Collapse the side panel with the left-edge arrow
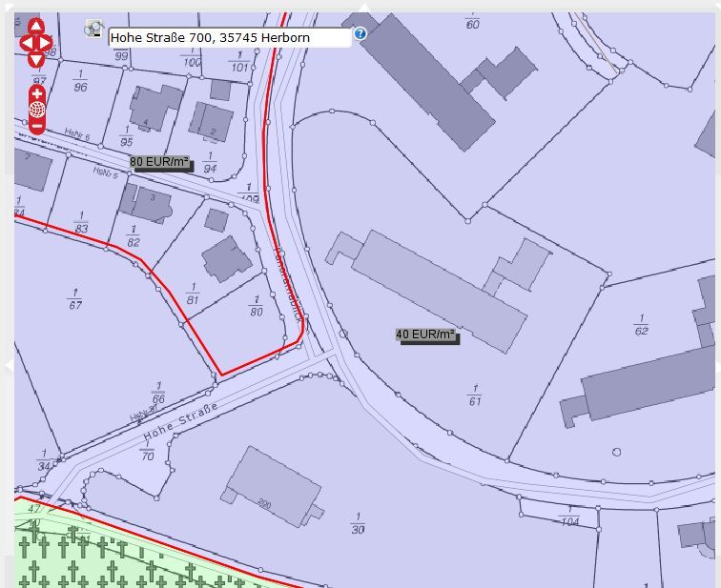 (x=8, y=365)
